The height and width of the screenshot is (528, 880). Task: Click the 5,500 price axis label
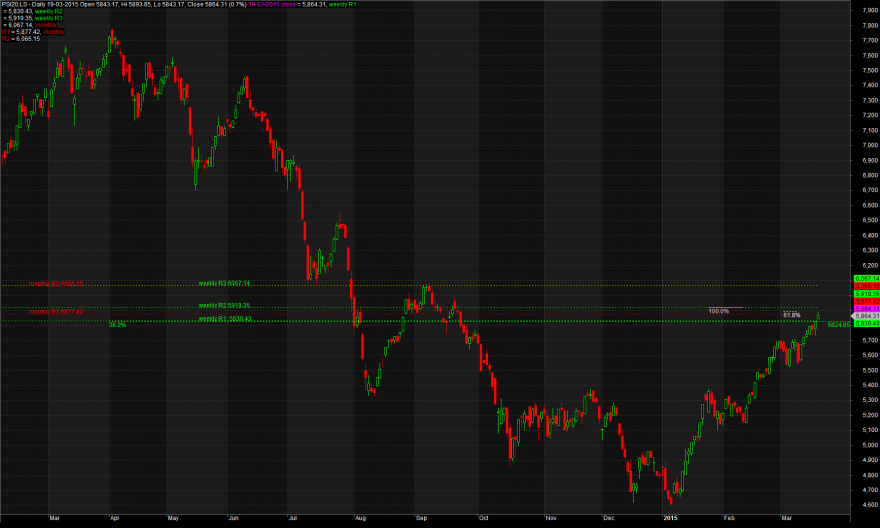870,371
